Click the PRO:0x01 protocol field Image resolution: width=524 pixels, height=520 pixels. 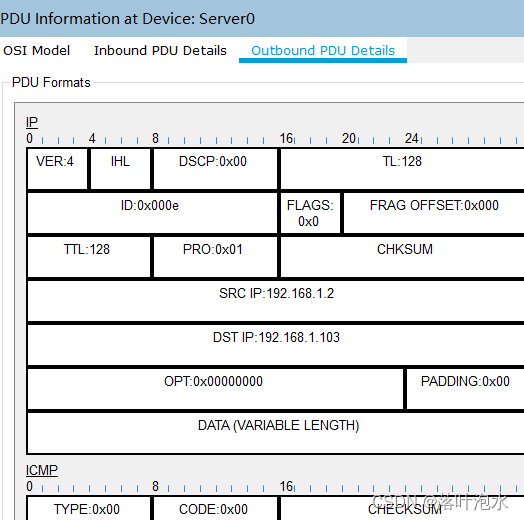pos(215,257)
